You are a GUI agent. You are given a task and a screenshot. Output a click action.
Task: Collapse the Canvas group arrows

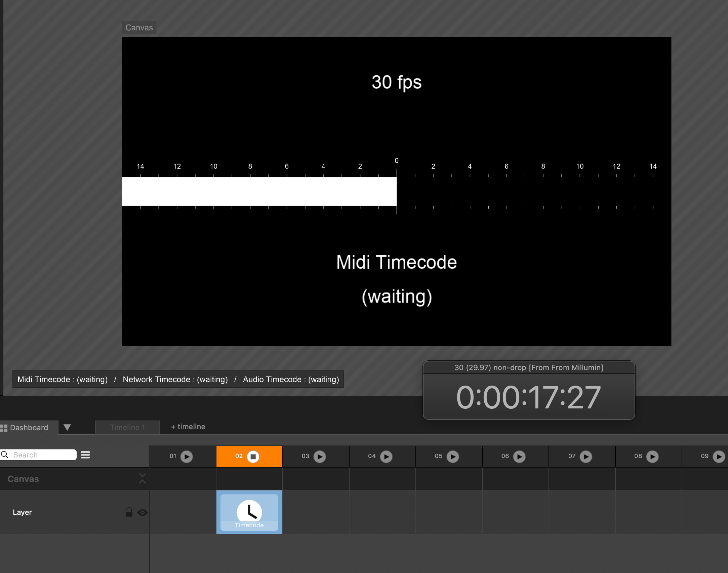[x=143, y=478]
